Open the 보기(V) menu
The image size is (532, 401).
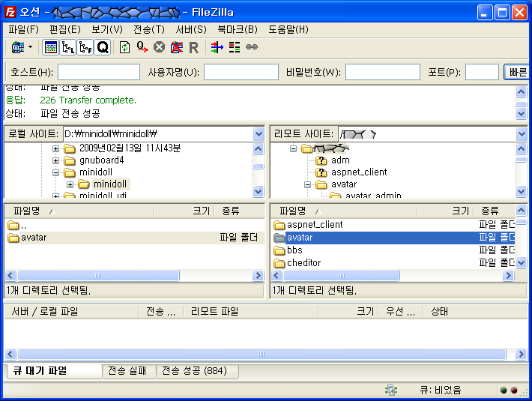pos(107,29)
